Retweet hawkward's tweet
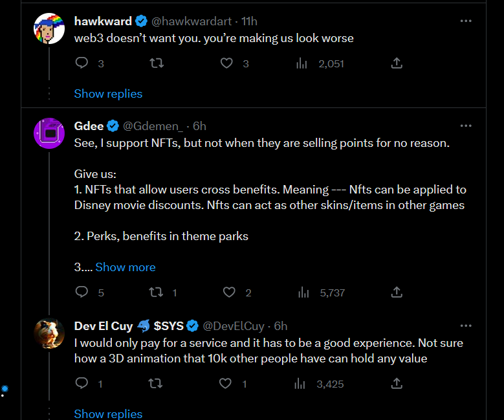 coord(156,63)
